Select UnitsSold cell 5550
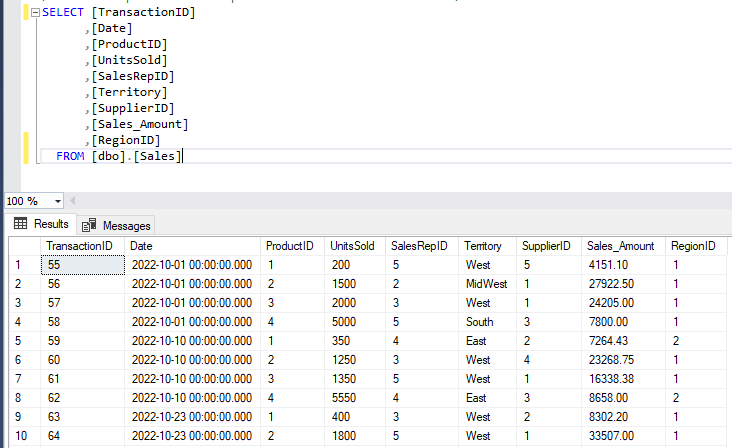 [355, 398]
